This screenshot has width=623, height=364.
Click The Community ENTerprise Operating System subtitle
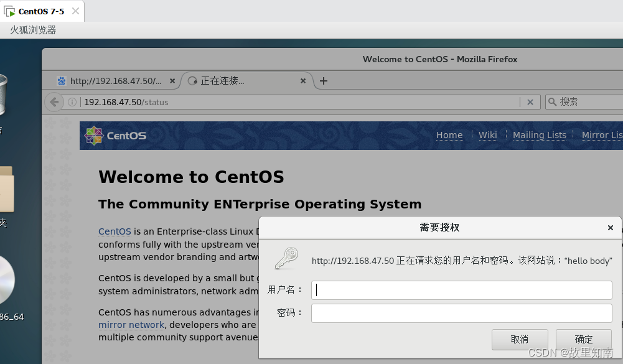click(260, 204)
